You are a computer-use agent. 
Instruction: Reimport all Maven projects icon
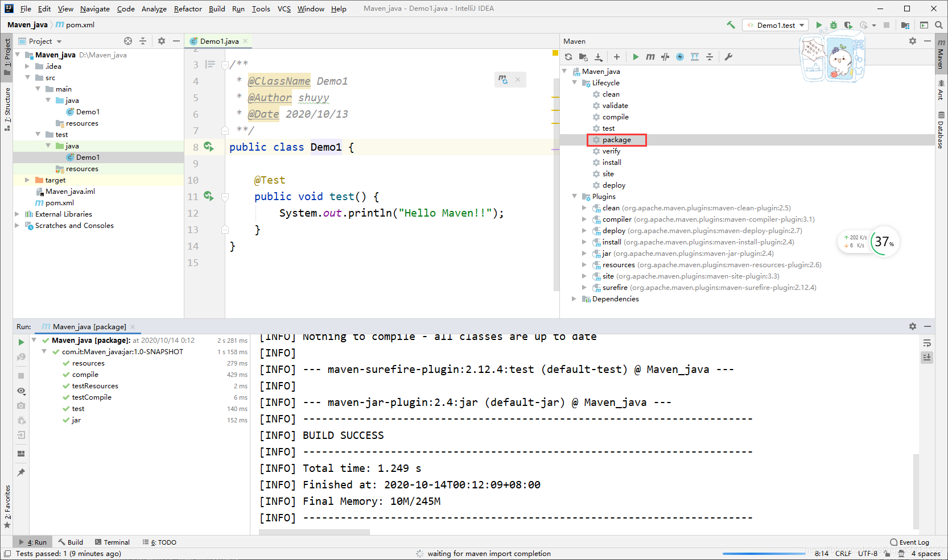(x=568, y=57)
